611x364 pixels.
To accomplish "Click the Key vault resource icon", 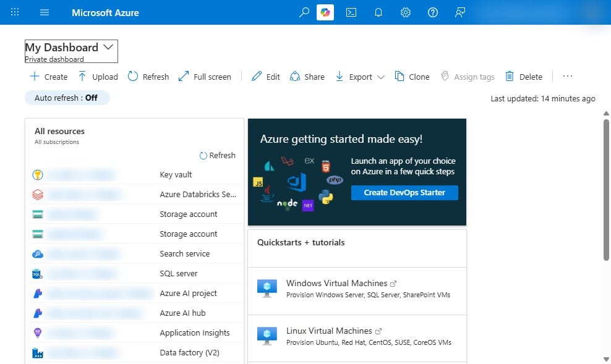I will click(38, 175).
